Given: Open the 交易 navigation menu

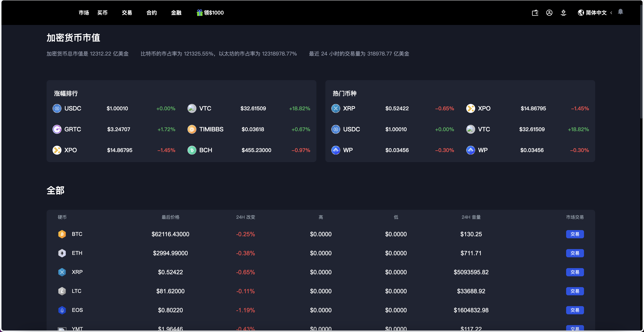Looking at the screenshot, I should pos(127,13).
